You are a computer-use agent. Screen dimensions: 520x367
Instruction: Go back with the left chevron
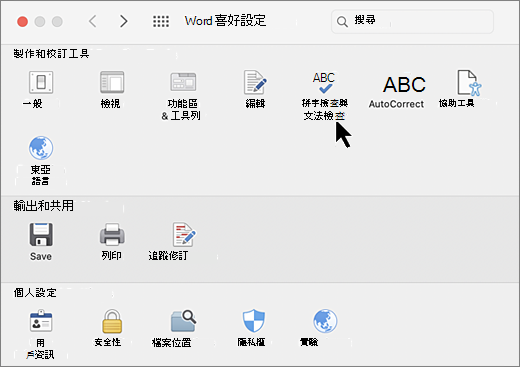93,21
